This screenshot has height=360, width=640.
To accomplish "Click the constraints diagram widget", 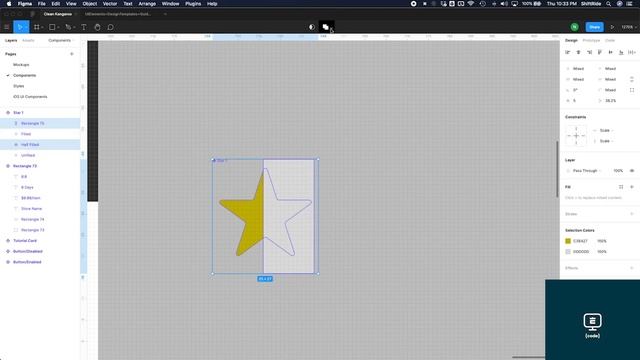I will pyautogui.click(x=576, y=136).
